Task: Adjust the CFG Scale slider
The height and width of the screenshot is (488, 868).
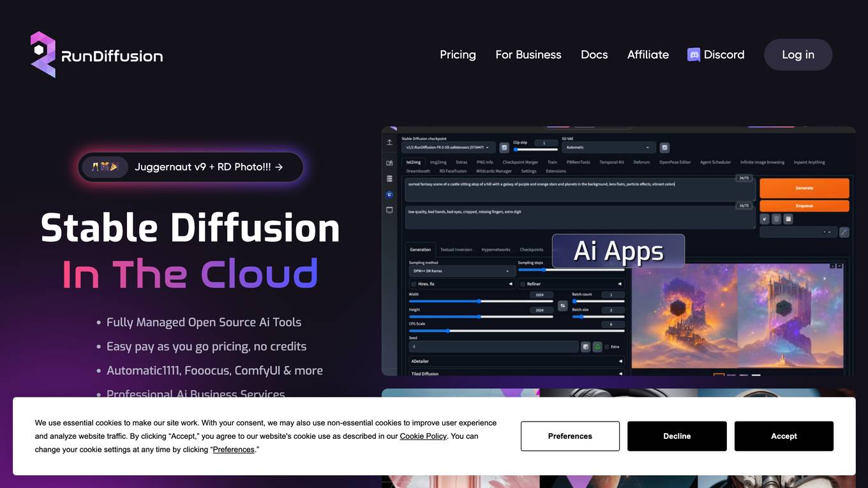Action: point(517,331)
